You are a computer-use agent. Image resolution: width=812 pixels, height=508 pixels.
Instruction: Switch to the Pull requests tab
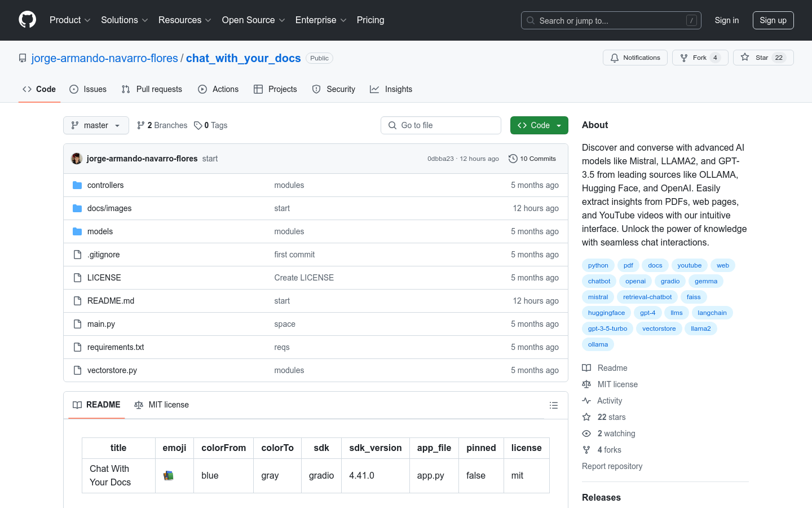tap(152, 89)
